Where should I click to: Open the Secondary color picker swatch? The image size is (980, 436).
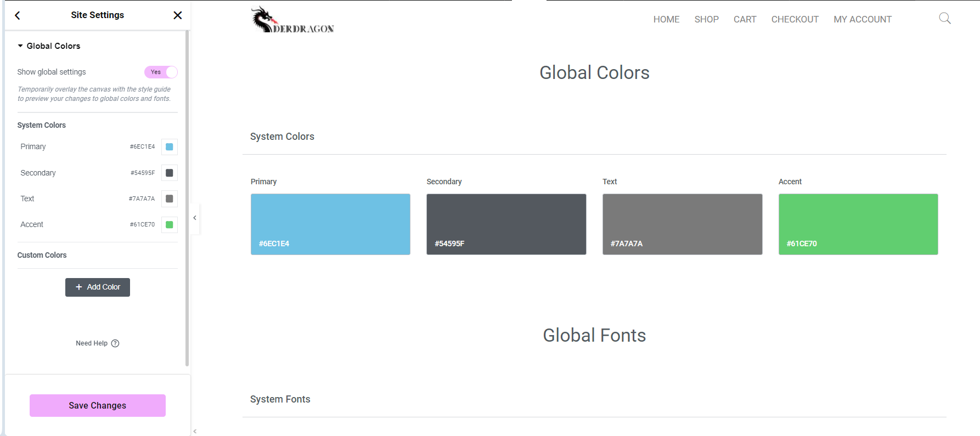(170, 173)
